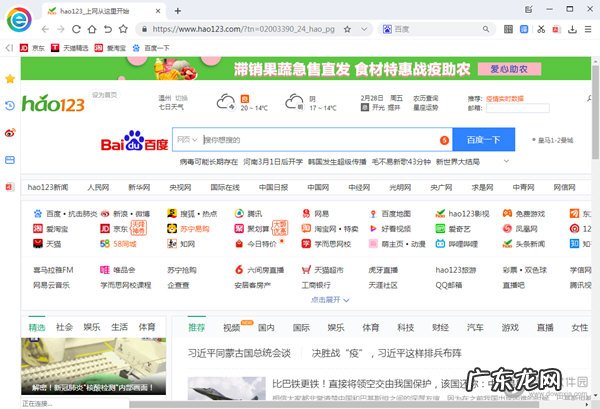Switch to the 财经 feed tab

point(440,328)
